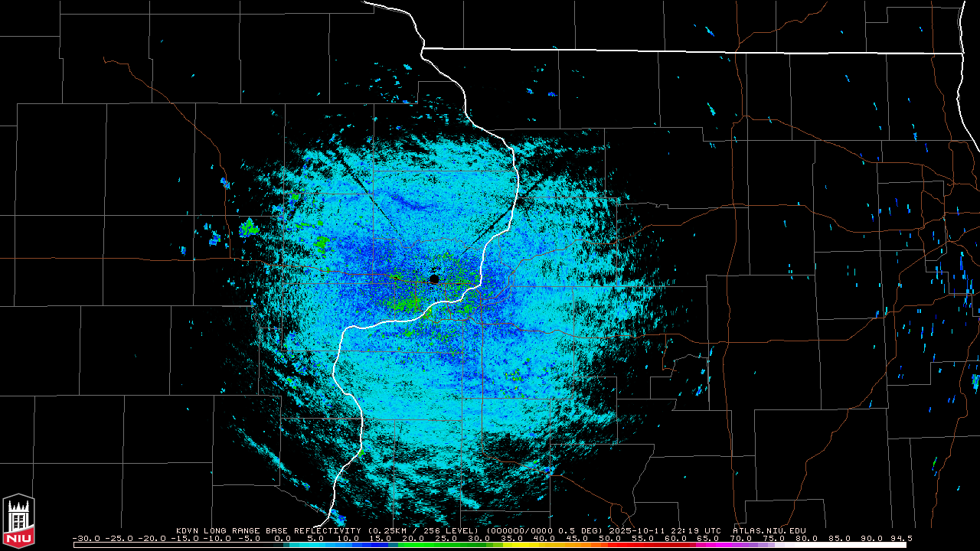This screenshot has height=551, width=980.
Task: Click the NIU logo in the corner
Action: (18, 520)
